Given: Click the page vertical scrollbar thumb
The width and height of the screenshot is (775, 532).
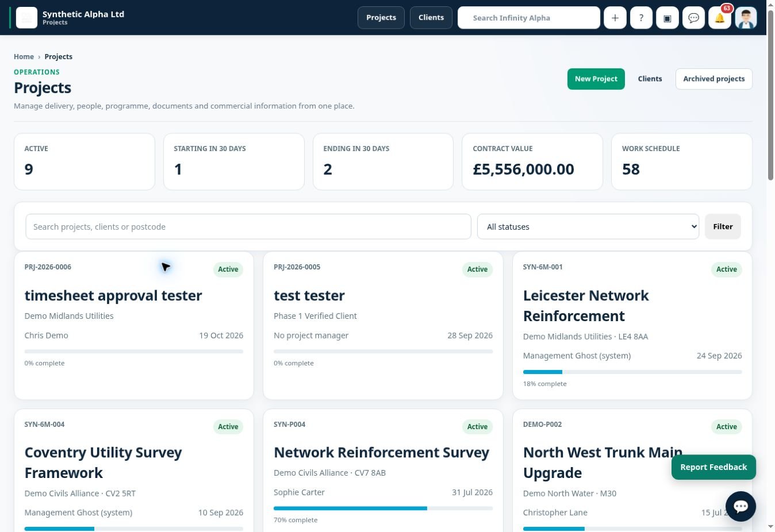Looking at the screenshot, I should click(770, 95).
